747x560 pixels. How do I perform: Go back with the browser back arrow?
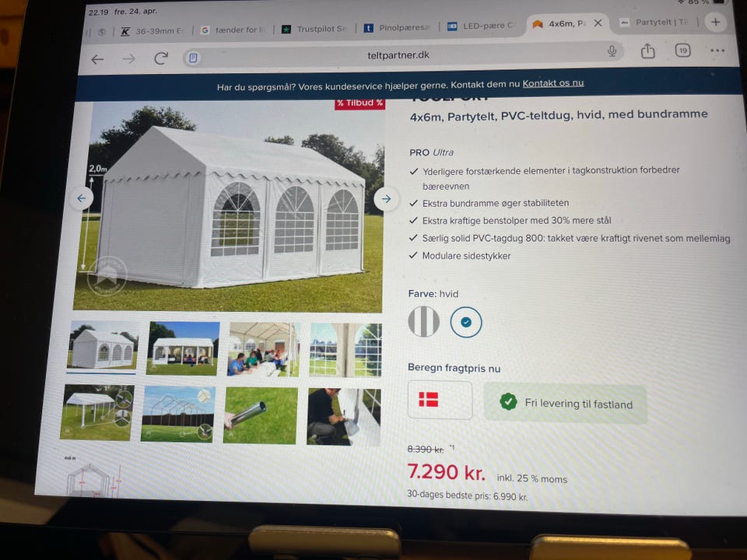tap(98, 59)
